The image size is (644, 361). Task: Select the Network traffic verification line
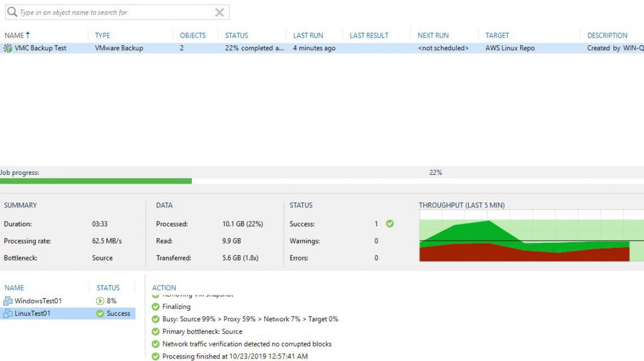(x=247, y=344)
